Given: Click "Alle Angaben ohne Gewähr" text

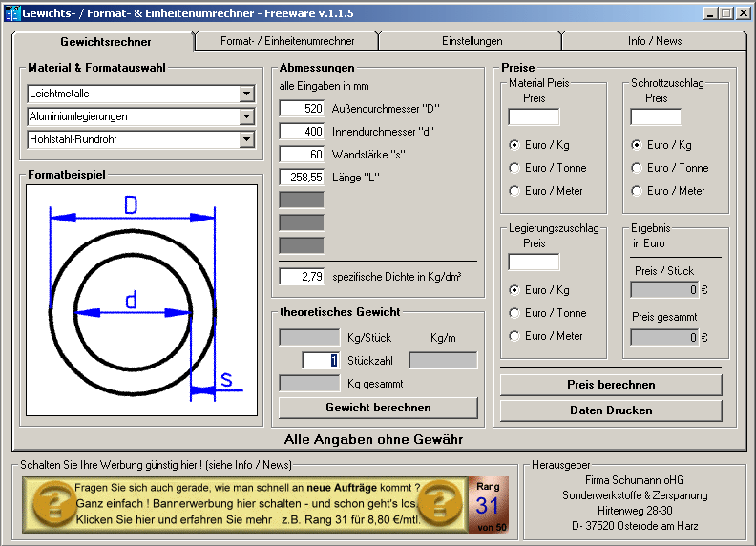Looking at the screenshot, I should [x=373, y=439].
